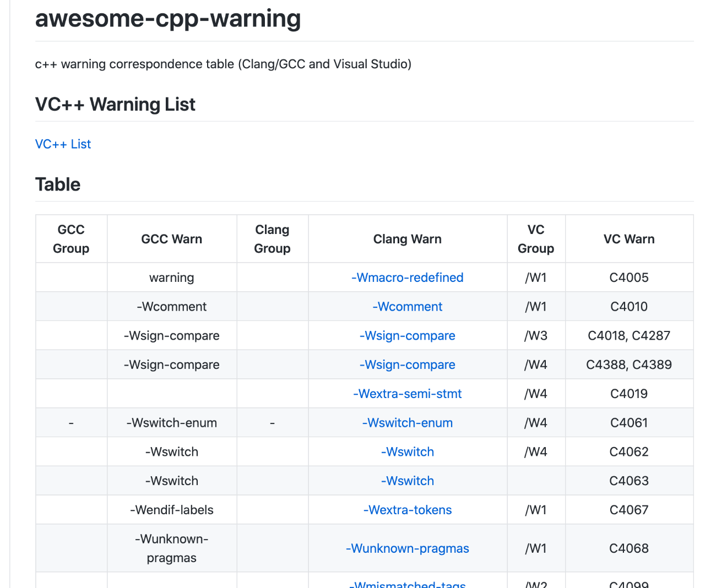716x588 pixels.
Task: Click the black GCC -Wcomment cell
Action: click(172, 307)
